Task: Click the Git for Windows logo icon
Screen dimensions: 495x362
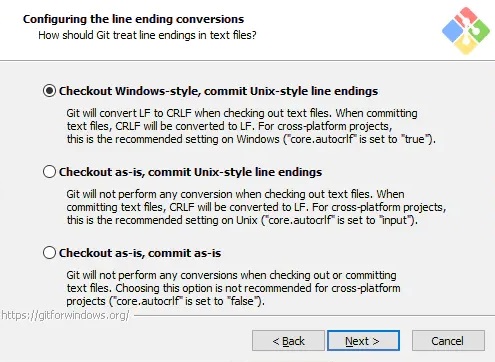Action: click(466, 31)
